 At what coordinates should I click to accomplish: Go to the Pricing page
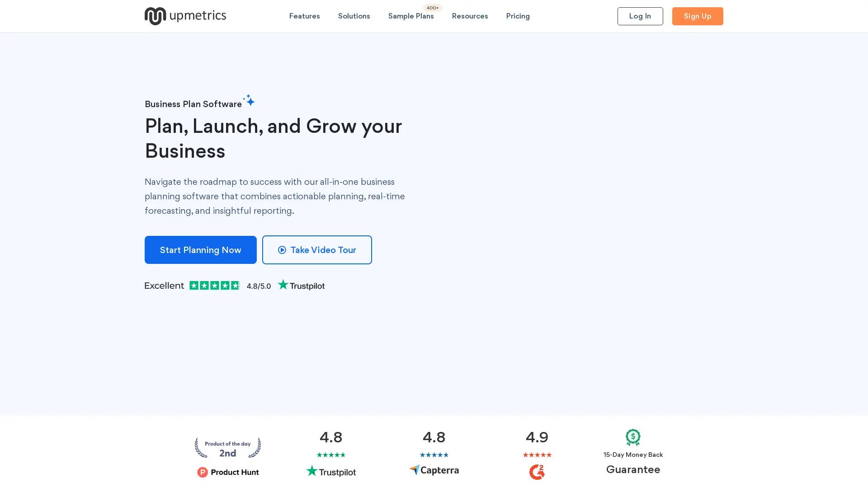click(x=518, y=16)
